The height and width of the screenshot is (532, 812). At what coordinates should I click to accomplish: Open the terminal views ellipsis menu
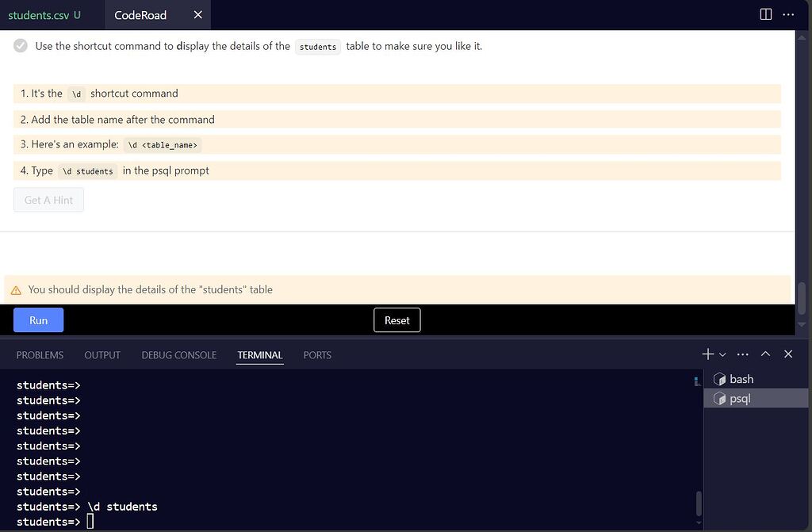[x=742, y=354]
